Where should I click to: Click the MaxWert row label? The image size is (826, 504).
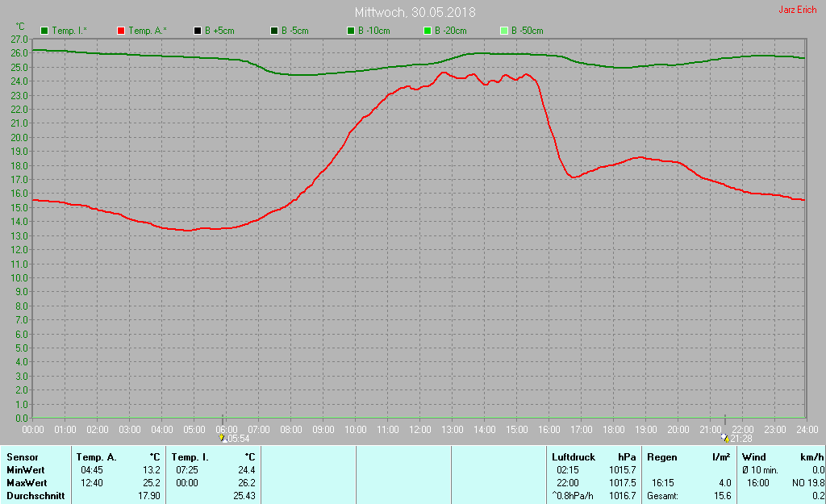pyautogui.click(x=27, y=483)
